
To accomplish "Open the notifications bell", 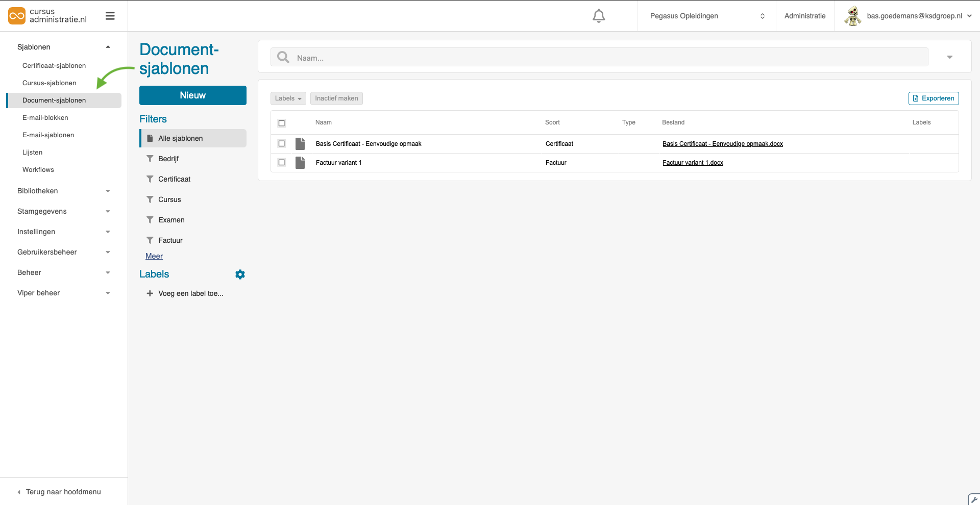I will (599, 16).
